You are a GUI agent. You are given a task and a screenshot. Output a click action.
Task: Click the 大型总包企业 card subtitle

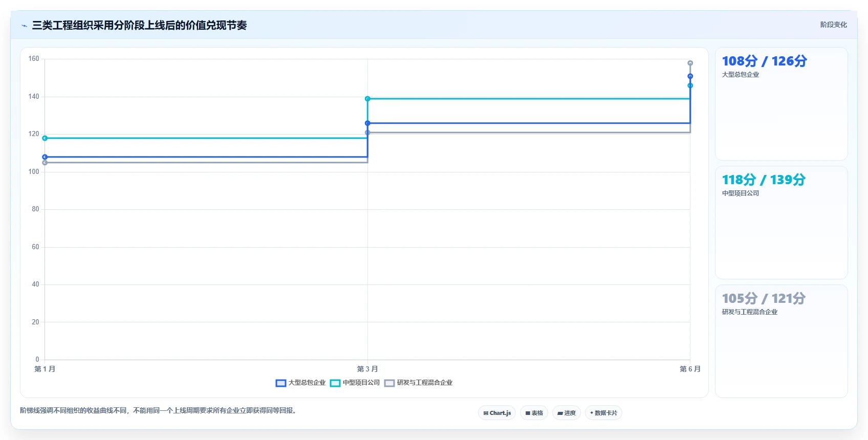point(741,75)
